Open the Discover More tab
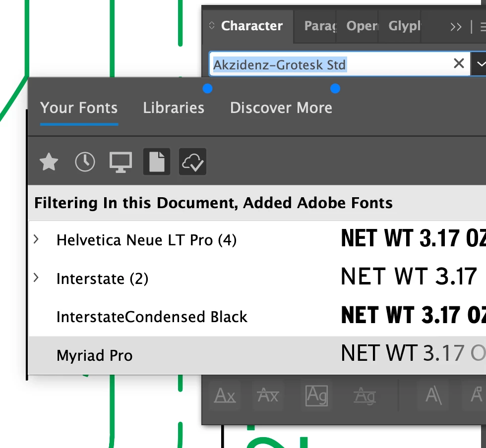Viewport: 486px width, 448px height. (281, 108)
